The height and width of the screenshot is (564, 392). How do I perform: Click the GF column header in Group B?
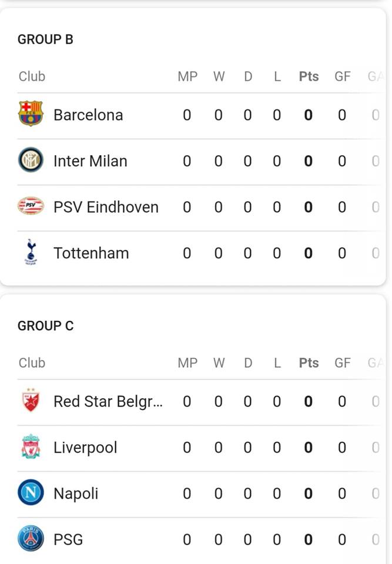[342, 76]
